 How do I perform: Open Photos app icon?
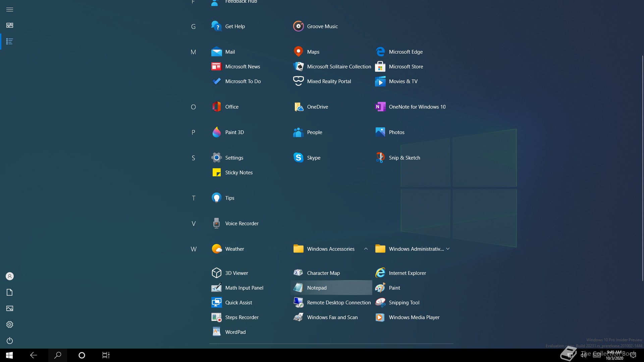(380, 132)
